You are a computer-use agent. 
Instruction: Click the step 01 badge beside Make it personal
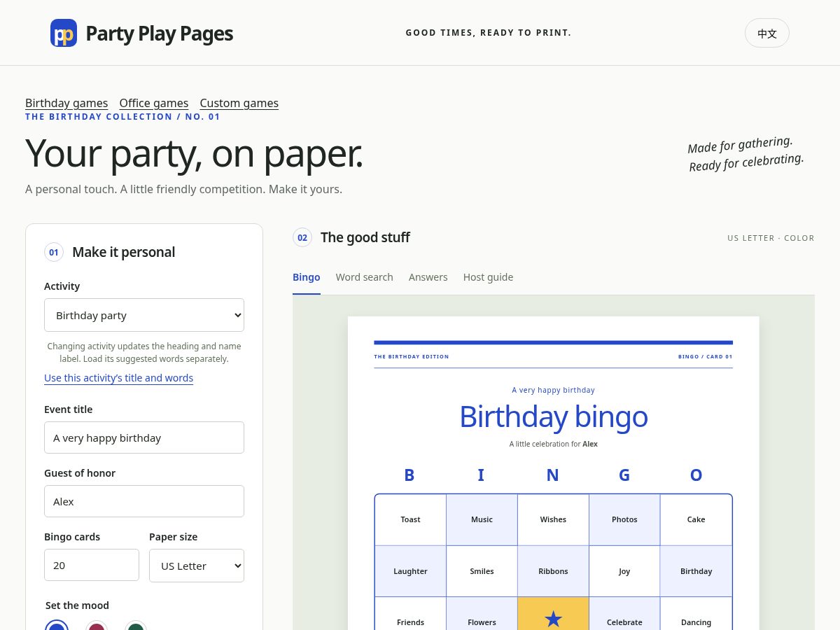coord(54,252)
